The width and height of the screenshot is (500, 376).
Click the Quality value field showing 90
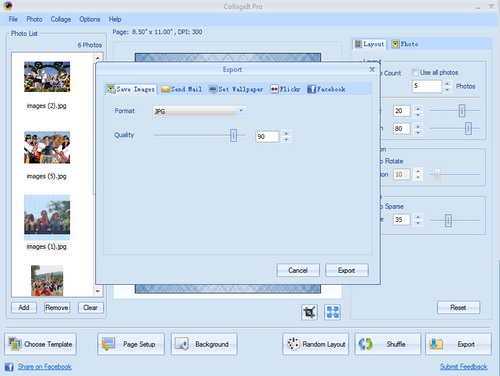coord(267,137)
